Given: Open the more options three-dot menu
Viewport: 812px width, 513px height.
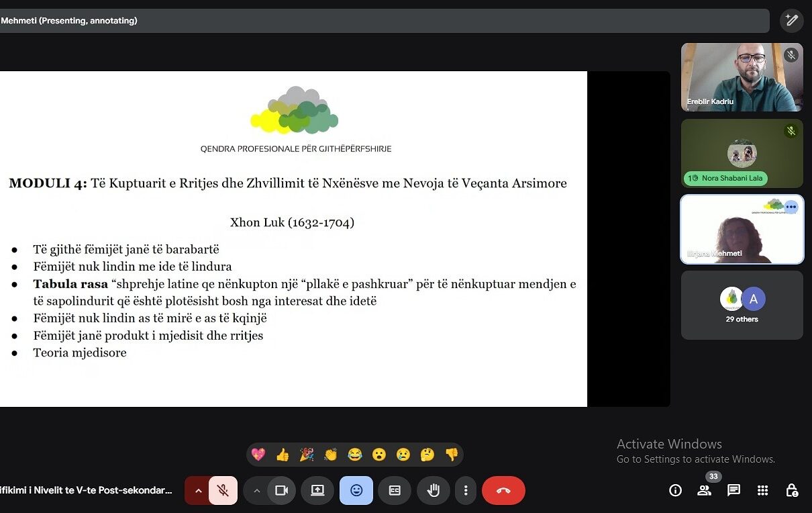Looking at the screenshot, I should click(x=466, y=490).
